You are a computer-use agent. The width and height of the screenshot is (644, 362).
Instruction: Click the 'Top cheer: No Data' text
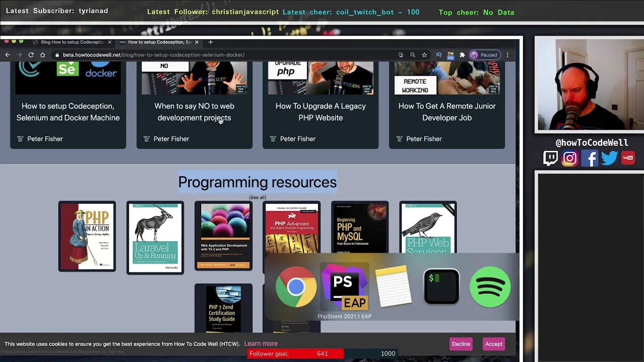tap(476, 12)
